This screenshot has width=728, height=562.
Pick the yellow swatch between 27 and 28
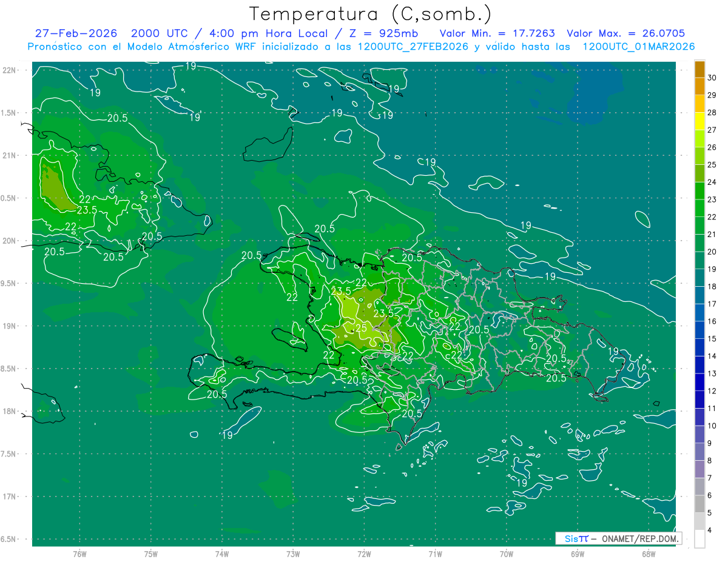[699, 121]
